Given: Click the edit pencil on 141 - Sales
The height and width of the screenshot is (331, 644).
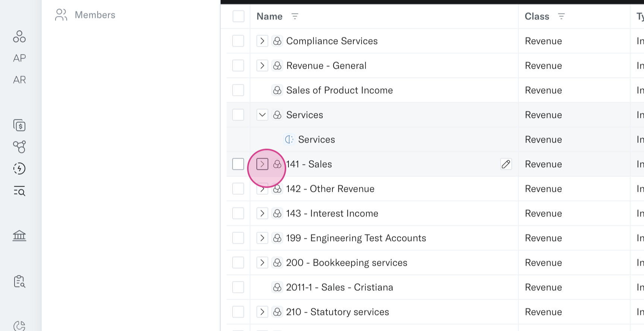Looking at the screenshot, I should (x=506, y=164).
